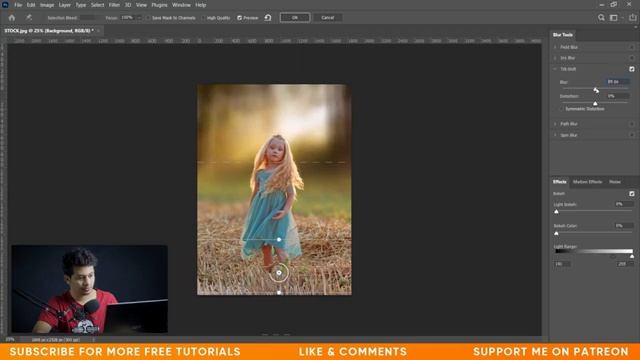Switch to the Motion Effects tab
This screenshot has width=640, height=360.
coord(587,182)
